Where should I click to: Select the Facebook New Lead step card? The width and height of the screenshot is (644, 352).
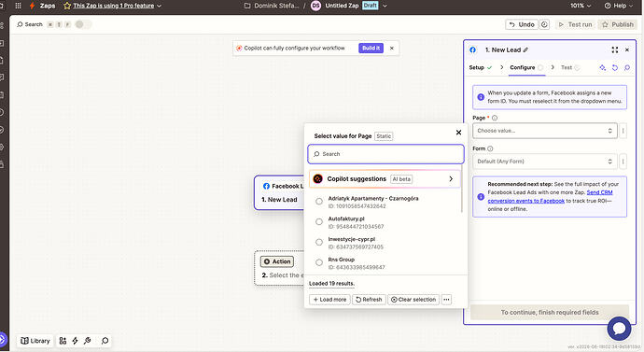[279, 192]
